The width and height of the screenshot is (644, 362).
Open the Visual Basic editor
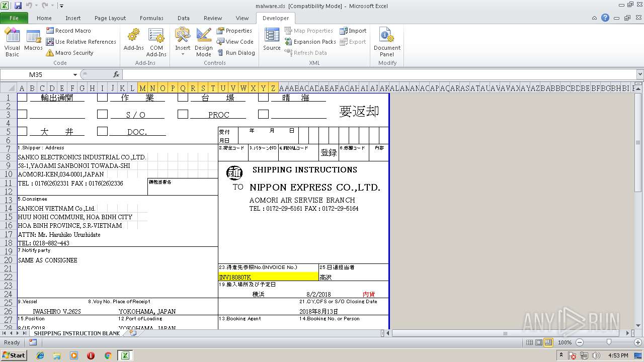point(12,42)
